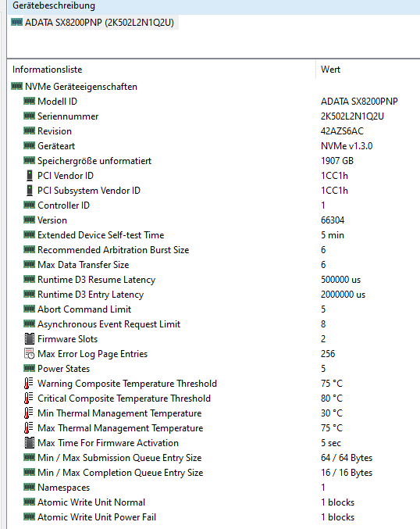
Task: Select the Runtime D3 Entry Latency label
Action: tap(91, 295)
